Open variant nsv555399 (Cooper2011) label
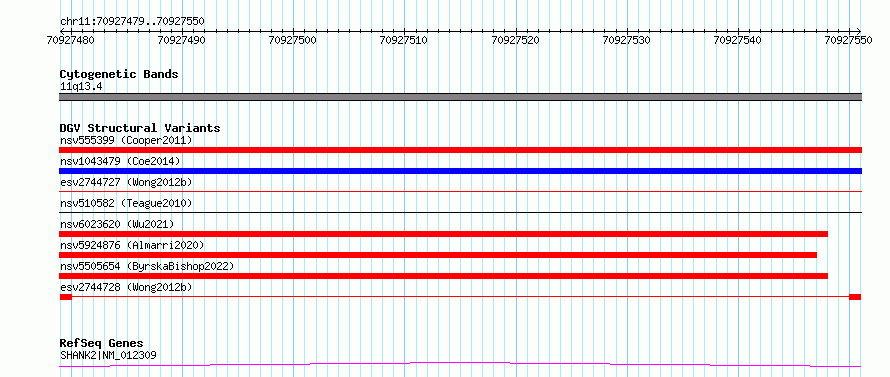890x377 pixels. click(126, 140)
